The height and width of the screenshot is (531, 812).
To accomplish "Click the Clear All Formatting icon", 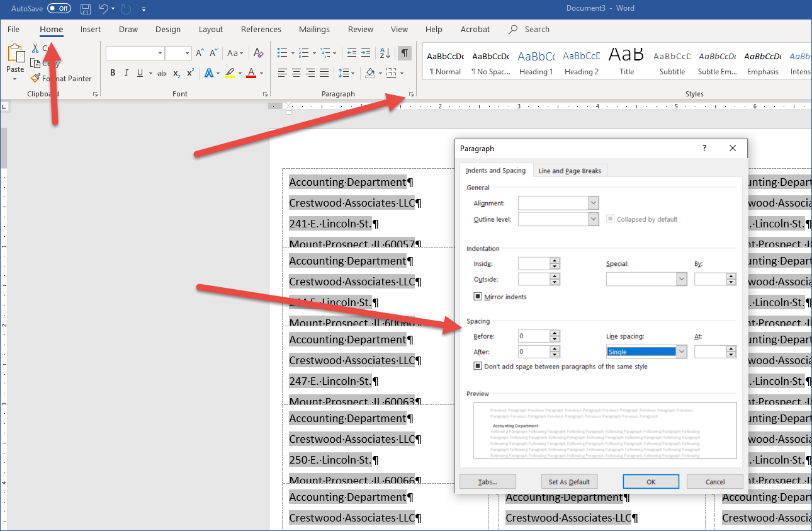I will pyautogui.click(x=258, y=54).
